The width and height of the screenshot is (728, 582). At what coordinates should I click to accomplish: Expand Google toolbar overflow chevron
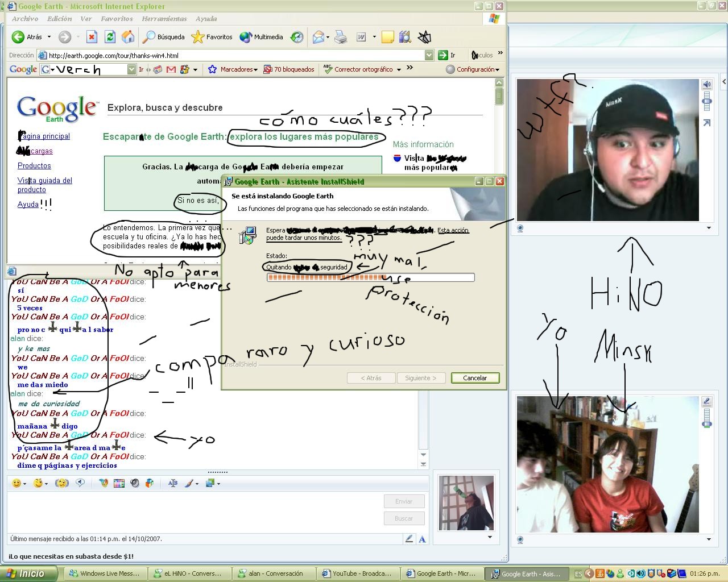coord(409,68)
